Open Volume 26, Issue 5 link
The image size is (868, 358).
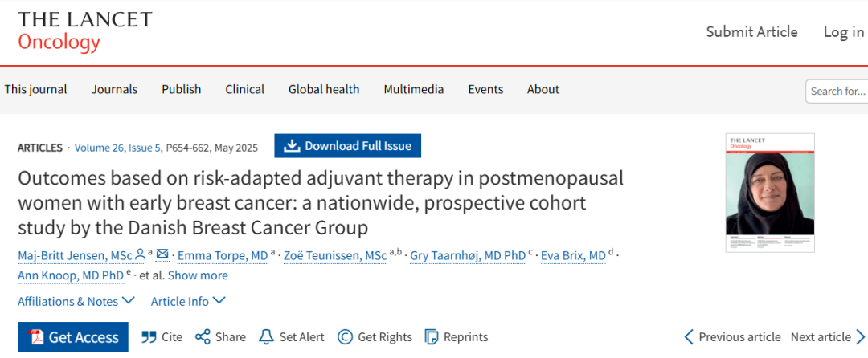[x=117, y=148]
